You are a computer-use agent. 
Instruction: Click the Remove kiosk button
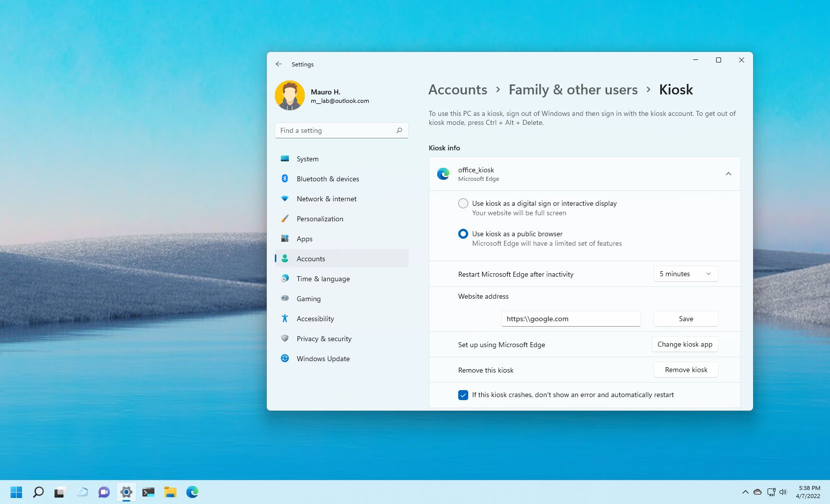point(686,370)
